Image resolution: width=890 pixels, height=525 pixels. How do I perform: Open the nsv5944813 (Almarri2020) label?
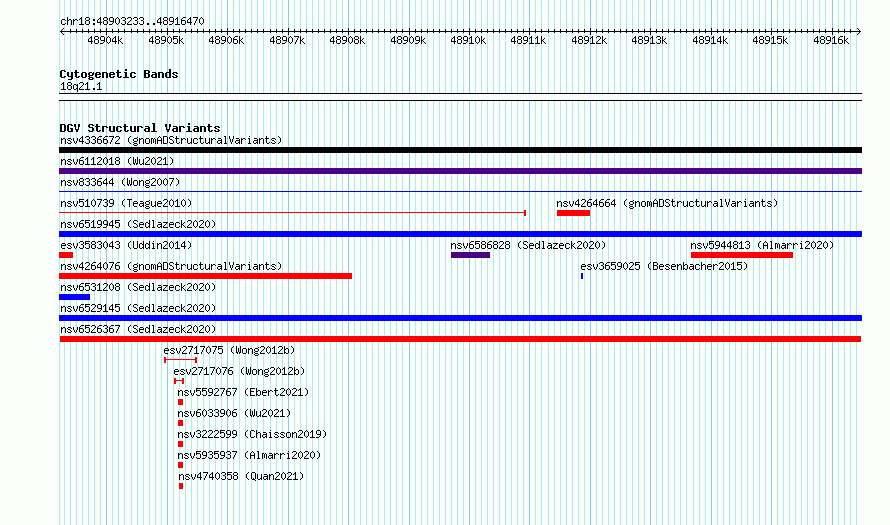[x=762, y=245]
